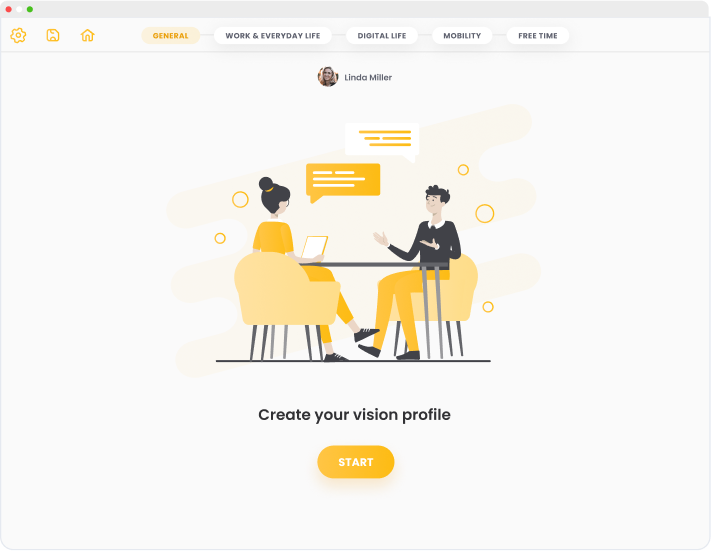The width and height of the screenshot is (711, 551).
Task: Switch to Work & Everyday Life tab
Action: pos(273,36)
